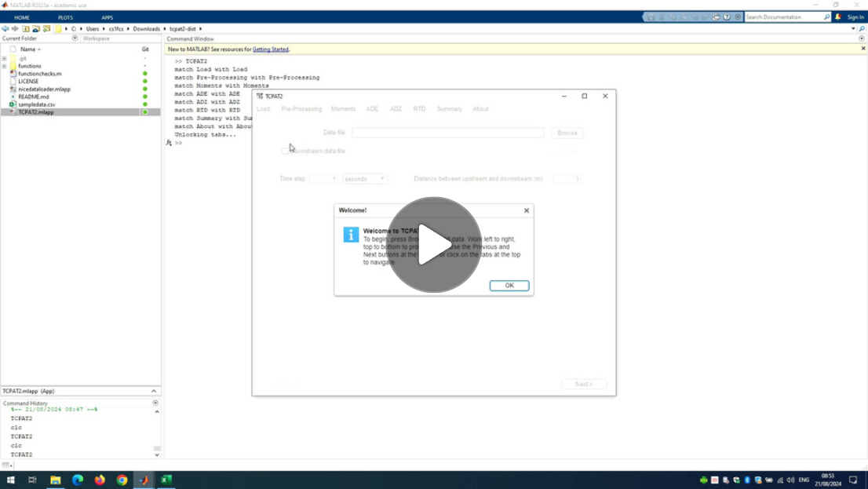Click search magnifier in Search Documentation box
Viewport: 868px width, 489px height.
coord(827,17)
